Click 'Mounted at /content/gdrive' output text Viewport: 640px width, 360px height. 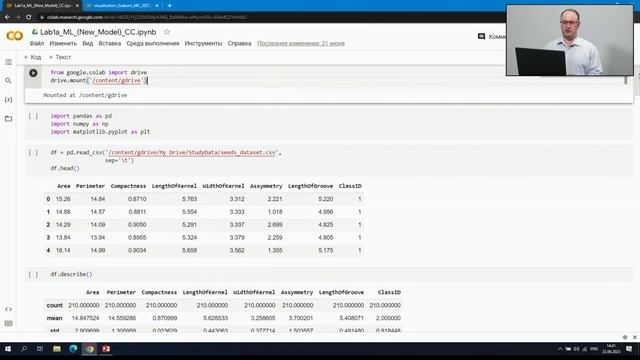point(85,95)
